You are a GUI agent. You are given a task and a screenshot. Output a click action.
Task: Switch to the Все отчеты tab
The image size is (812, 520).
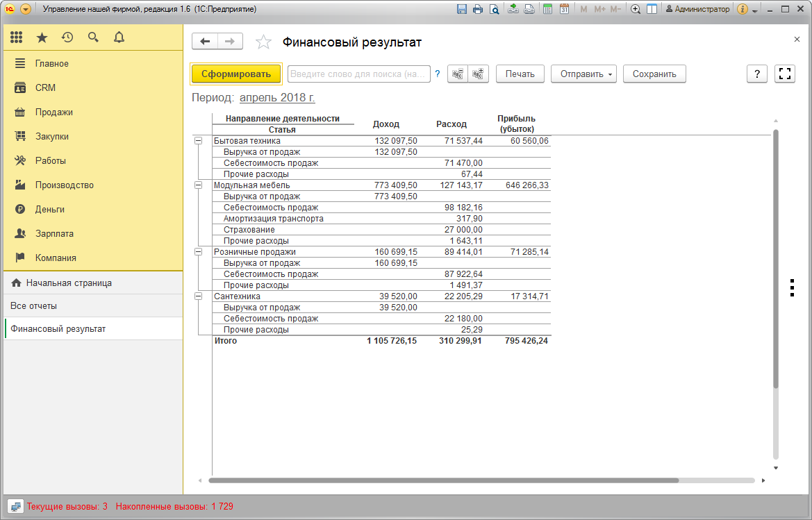click(x=93, y=305)
